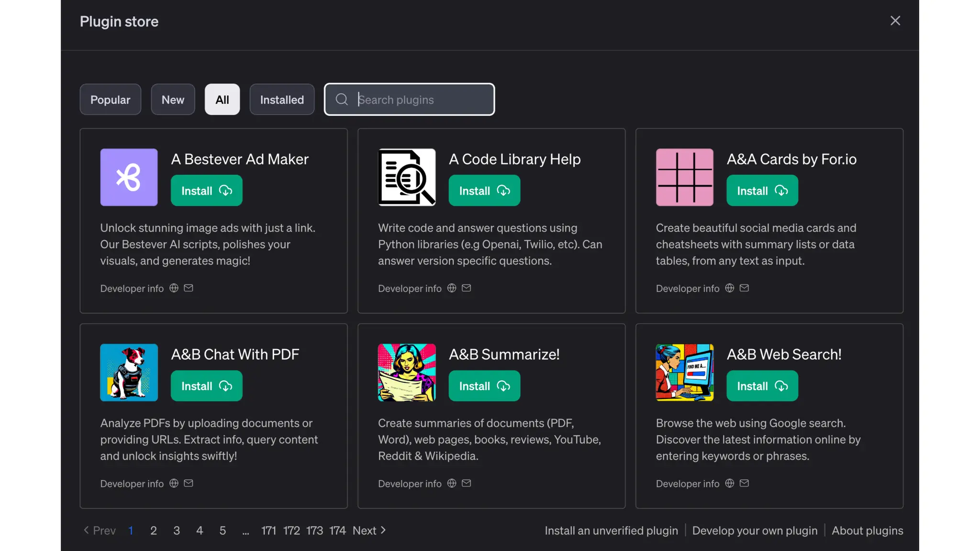Open Install an unverified plugin link
Image resolution: width=980 pixels, height=551 pixels.
coord(611,530)
